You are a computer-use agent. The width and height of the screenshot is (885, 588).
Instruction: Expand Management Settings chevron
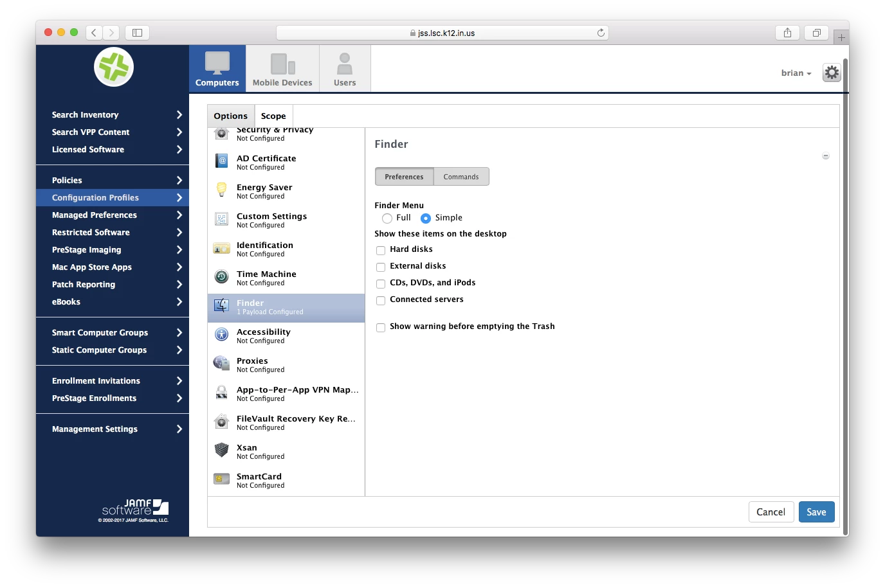[179, 429]
